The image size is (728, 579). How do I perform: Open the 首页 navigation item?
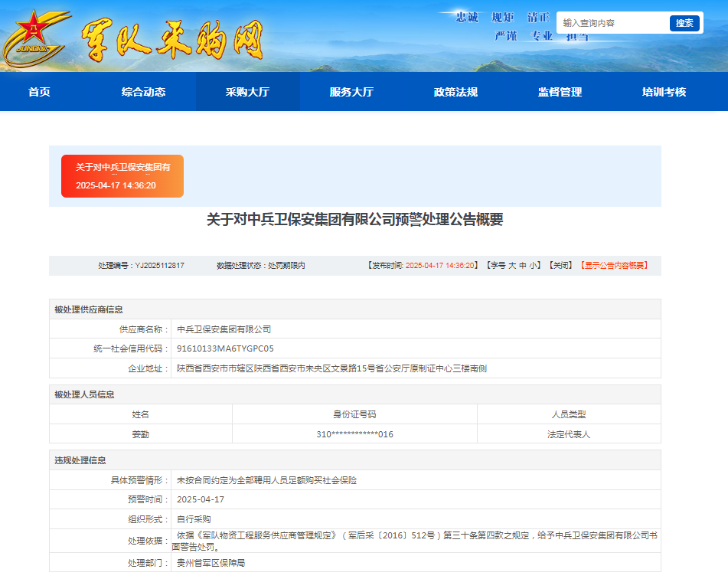40,92
